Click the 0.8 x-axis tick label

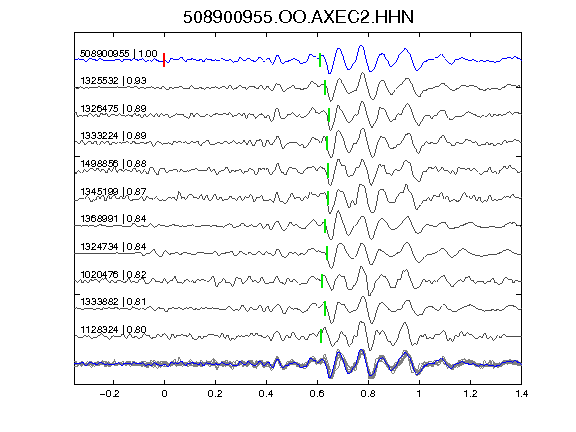tap(368, 394)
